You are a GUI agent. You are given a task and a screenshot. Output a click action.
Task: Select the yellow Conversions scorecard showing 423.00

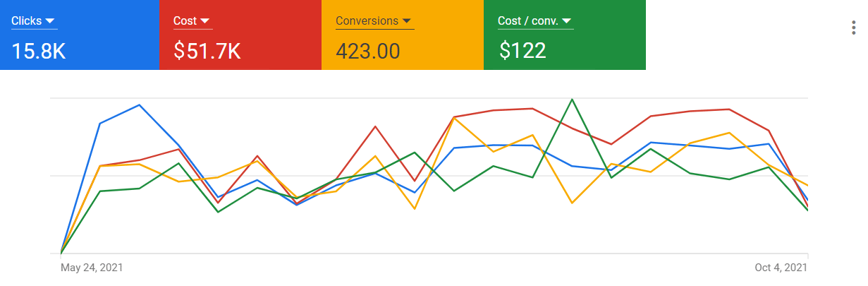click(x=403, y=35)
